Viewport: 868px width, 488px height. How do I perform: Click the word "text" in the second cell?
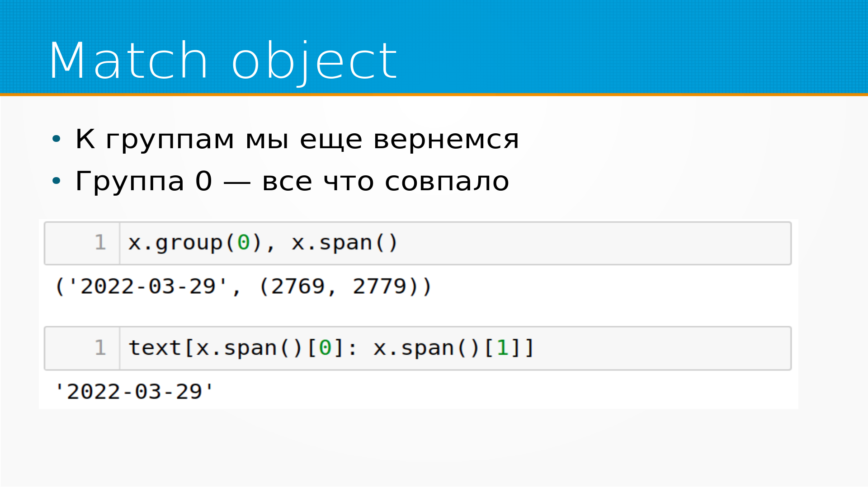155,348
